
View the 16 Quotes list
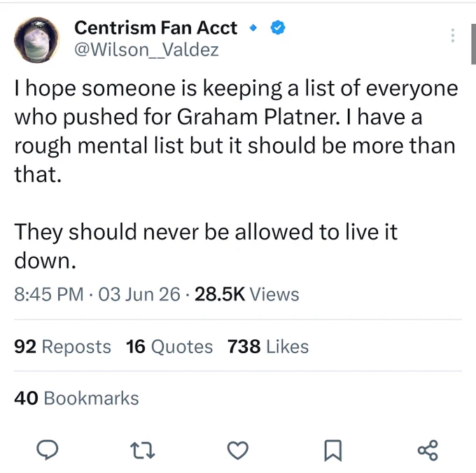(169, 347)
